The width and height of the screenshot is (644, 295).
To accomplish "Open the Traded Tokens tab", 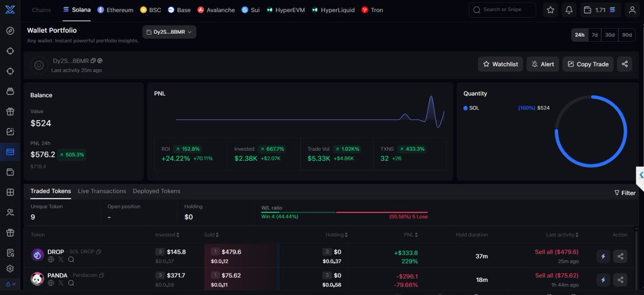I will 50,191.
